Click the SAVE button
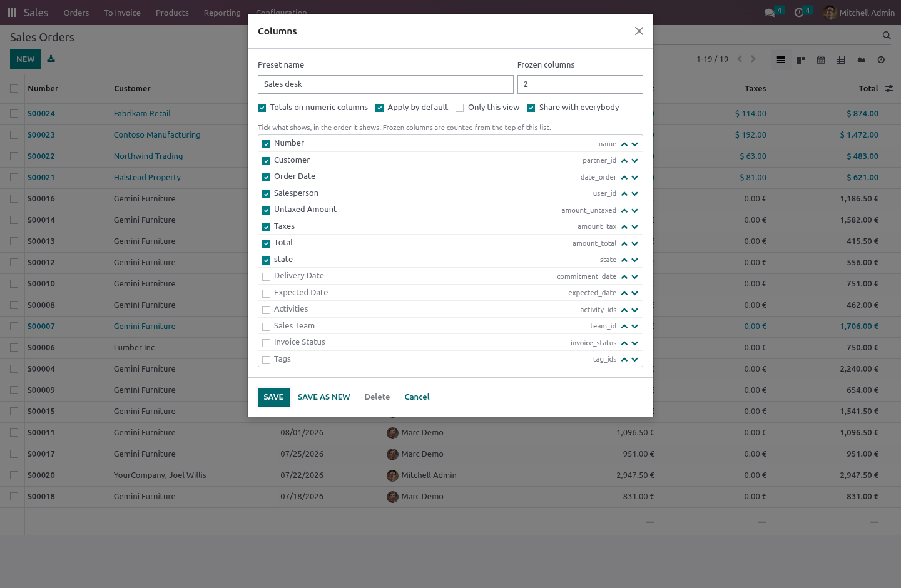The height and width of the screenshot is (588, 901). click(x=273, y=397)
